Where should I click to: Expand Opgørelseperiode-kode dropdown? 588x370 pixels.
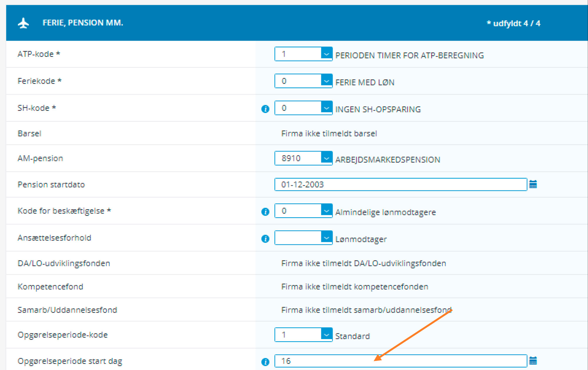[326, 335]
